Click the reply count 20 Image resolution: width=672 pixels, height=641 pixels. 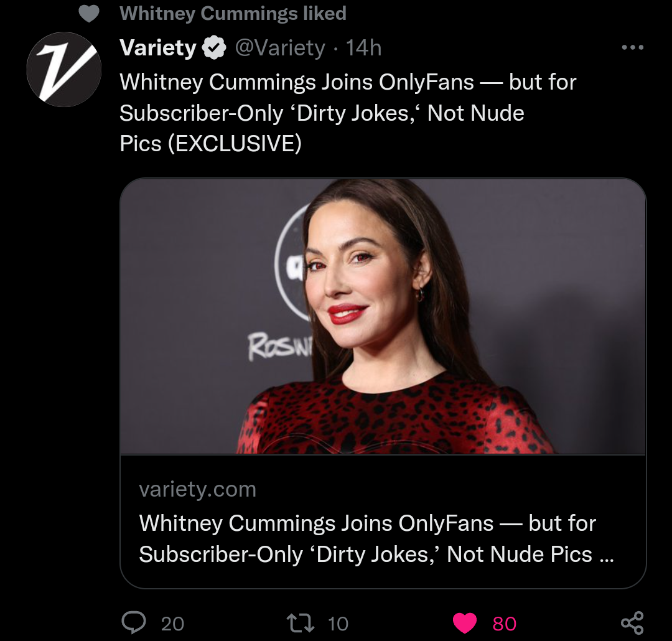172,623
